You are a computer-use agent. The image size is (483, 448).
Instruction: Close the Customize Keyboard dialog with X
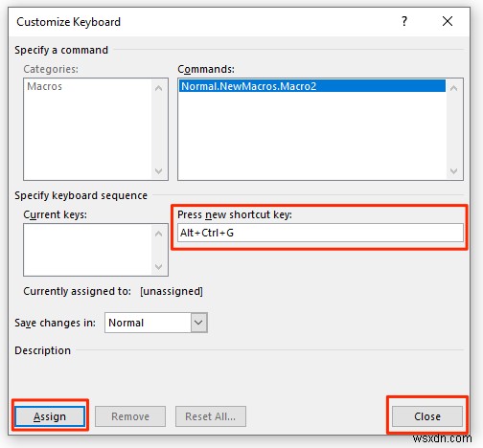[448, 21]
